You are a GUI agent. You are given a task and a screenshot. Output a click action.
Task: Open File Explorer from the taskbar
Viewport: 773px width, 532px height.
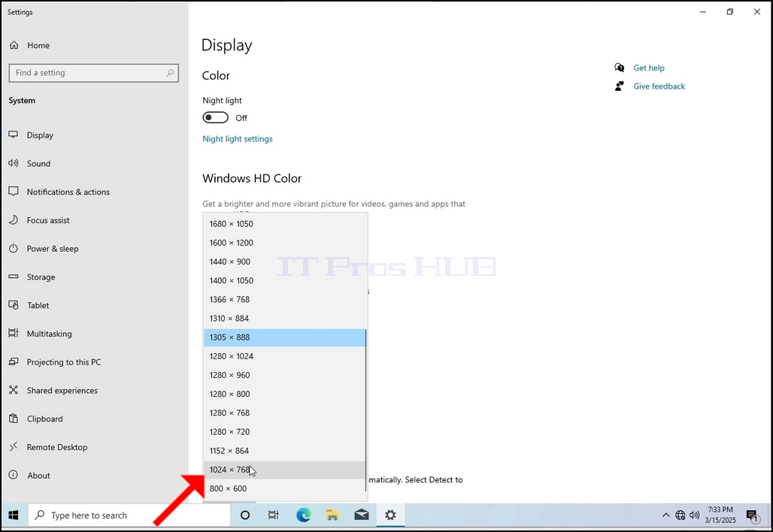tap(332, 515)
